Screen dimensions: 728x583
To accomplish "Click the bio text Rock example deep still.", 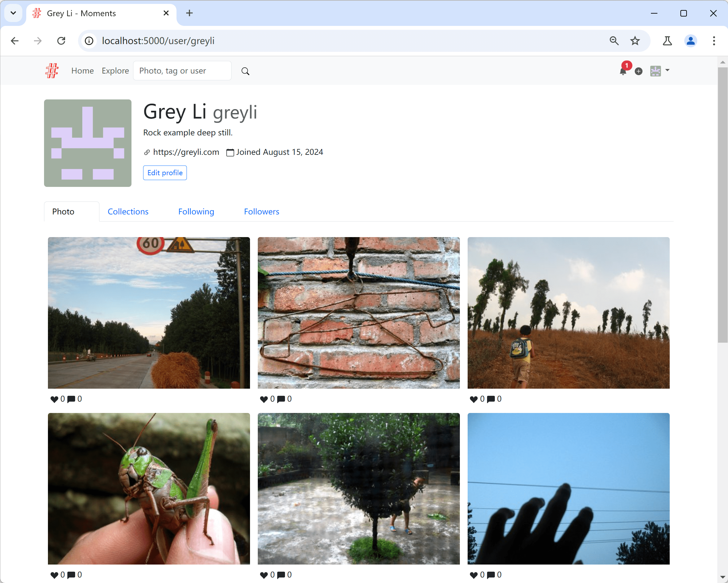I will pyautogui.click(x=188, y=132).
